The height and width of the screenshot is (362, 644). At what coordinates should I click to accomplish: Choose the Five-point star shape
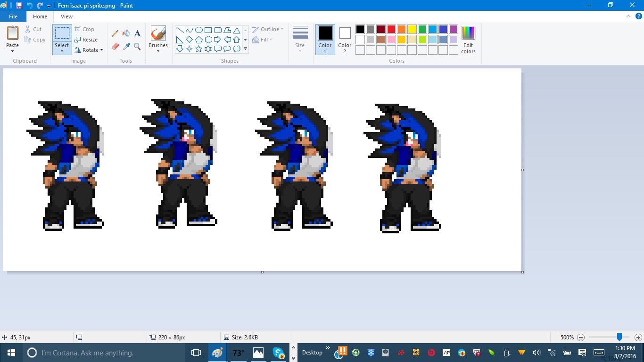pos(198,49)
